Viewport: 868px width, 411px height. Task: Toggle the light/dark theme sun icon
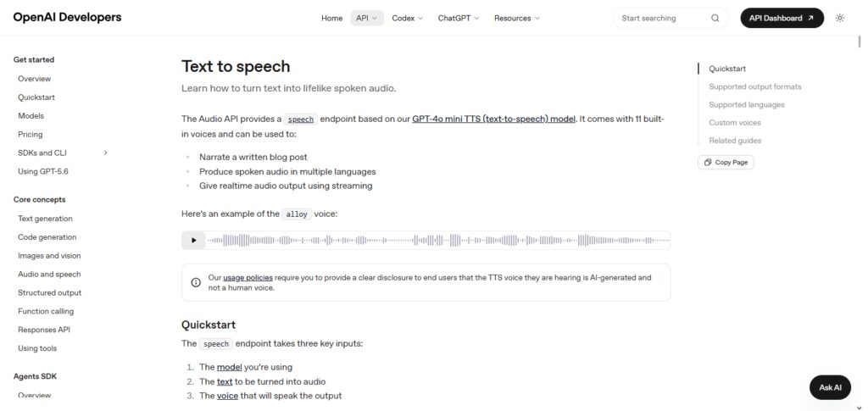pos(840,19)
